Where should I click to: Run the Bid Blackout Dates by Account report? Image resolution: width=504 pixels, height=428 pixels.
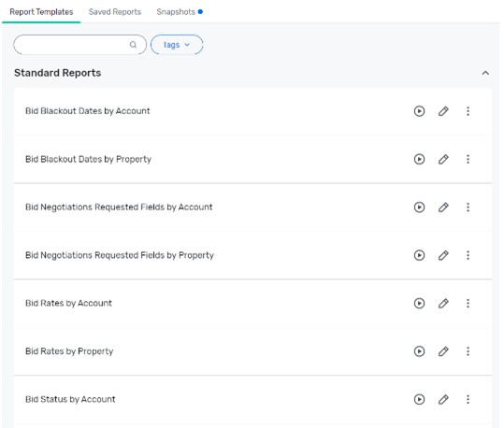click(419, 111)
